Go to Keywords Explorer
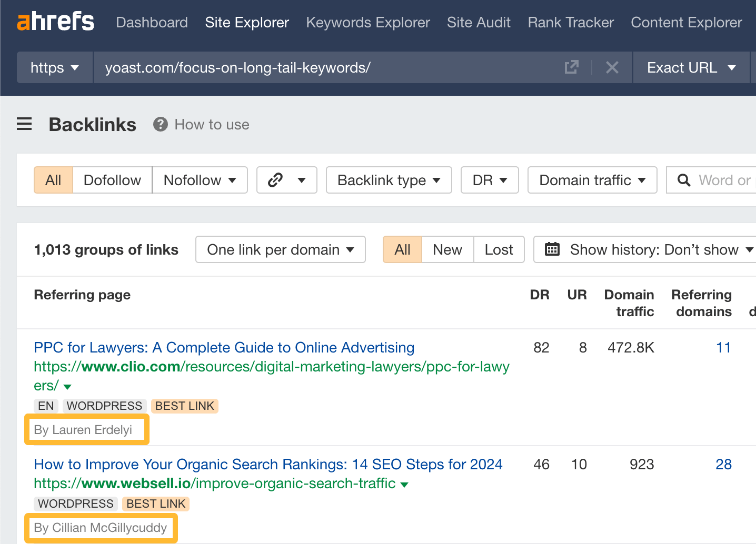Viewport: 756px width, 544px height. (x=367, y=22)
